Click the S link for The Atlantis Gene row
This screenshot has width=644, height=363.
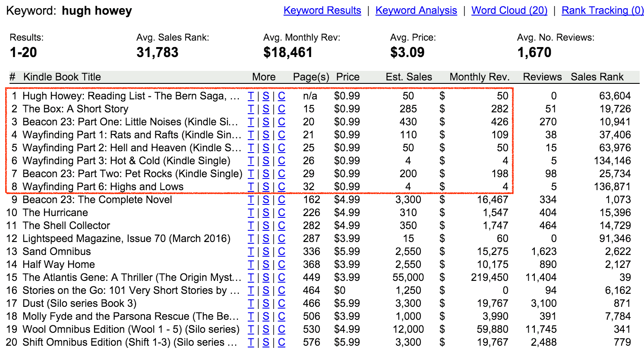tap(266, 277)
